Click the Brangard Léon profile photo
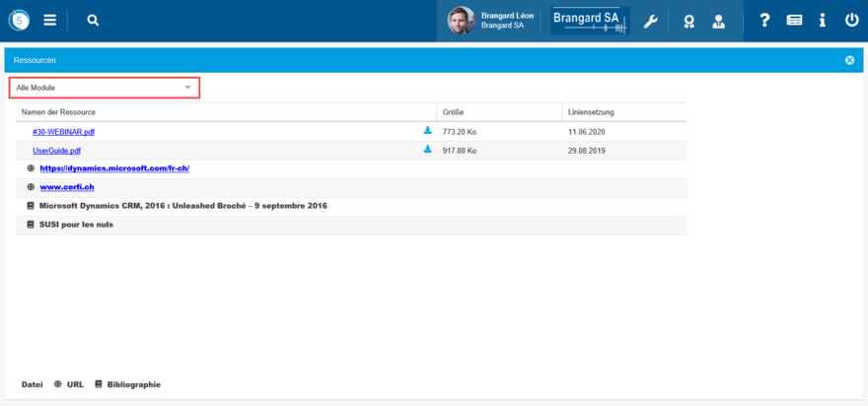868x406 pixels. [461, 21]
